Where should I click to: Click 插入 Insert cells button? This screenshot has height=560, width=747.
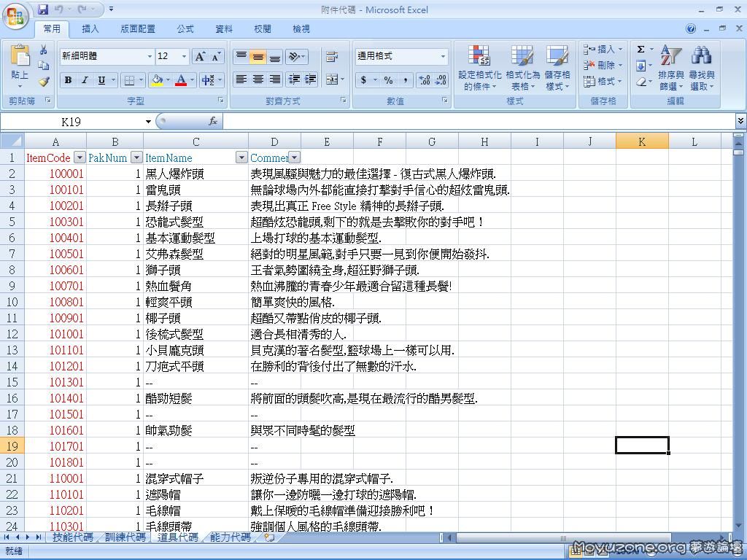[603, 49]
